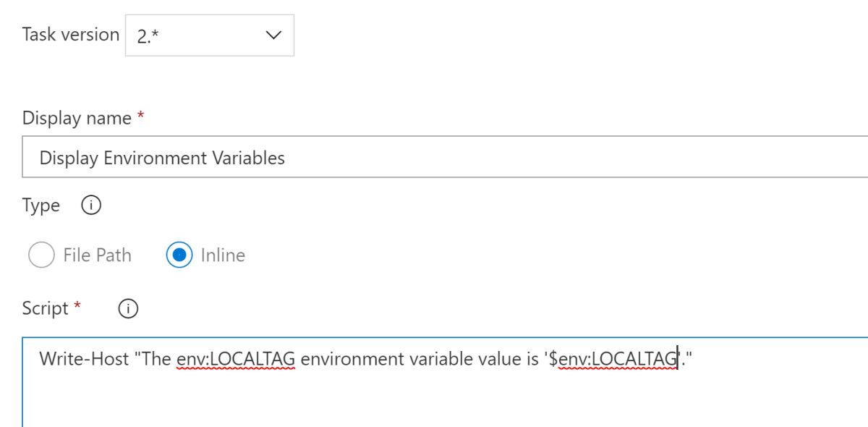Screen dimensions: 868x427
Task: Click the chevron arrow beside 2.*
Action: coord(273,35)
